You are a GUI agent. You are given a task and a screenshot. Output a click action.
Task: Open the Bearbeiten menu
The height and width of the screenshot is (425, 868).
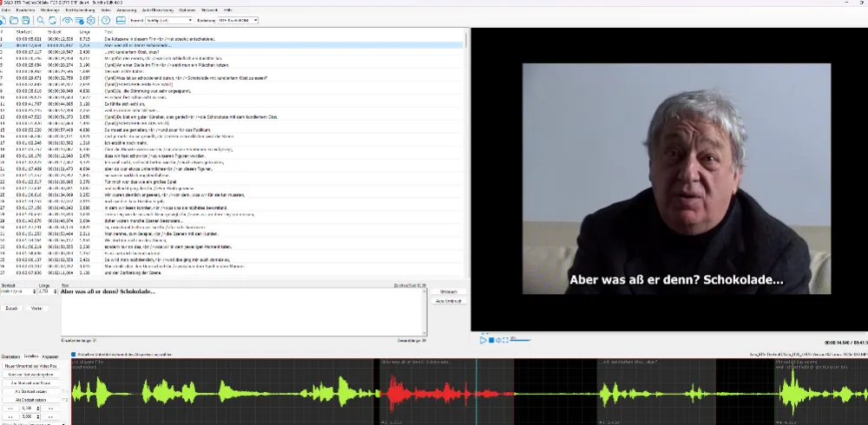pyautogui.click(x=25, y=10)
